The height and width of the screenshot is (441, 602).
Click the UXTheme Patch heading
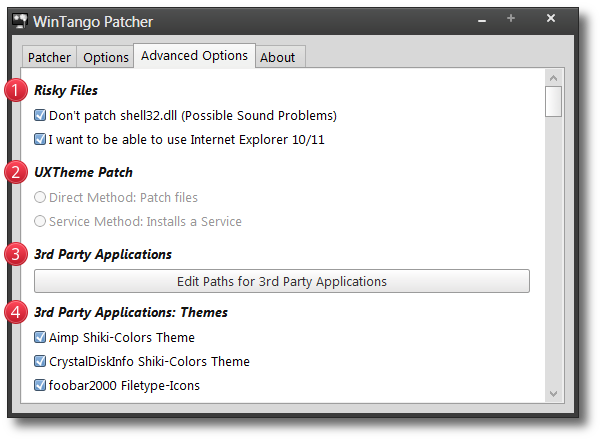click(83, 172)
